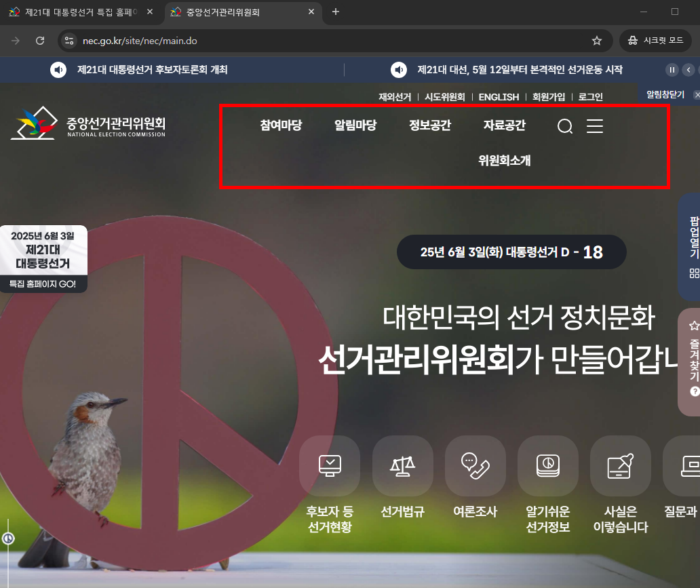Select the 사실은 이렇습니다 megaphone icon
Screen dimensions: 700x588
click(x=620, y=466)
